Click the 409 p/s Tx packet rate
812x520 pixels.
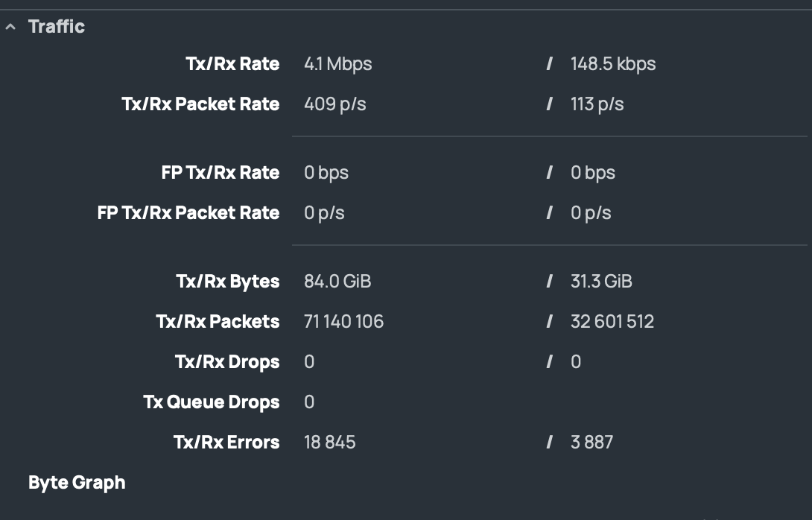335,104
